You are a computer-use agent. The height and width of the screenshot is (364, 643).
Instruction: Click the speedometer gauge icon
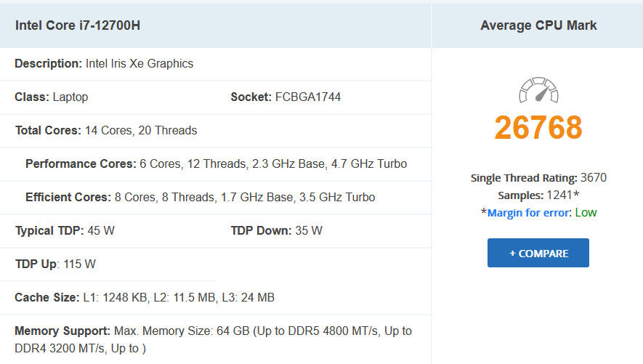tap(538, 90)
